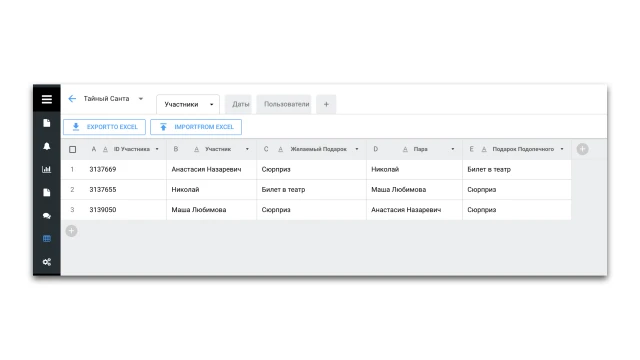Open the chat bubbles icon
The image size is (640, 360).
click(x=47, y=216)
